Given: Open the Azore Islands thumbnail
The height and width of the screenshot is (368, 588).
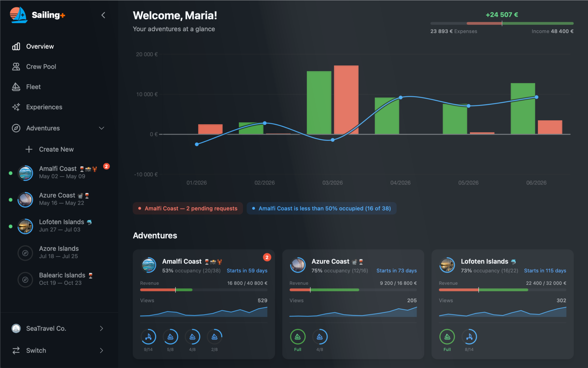Looking at the screenshot, I should (x=25, y=253).
